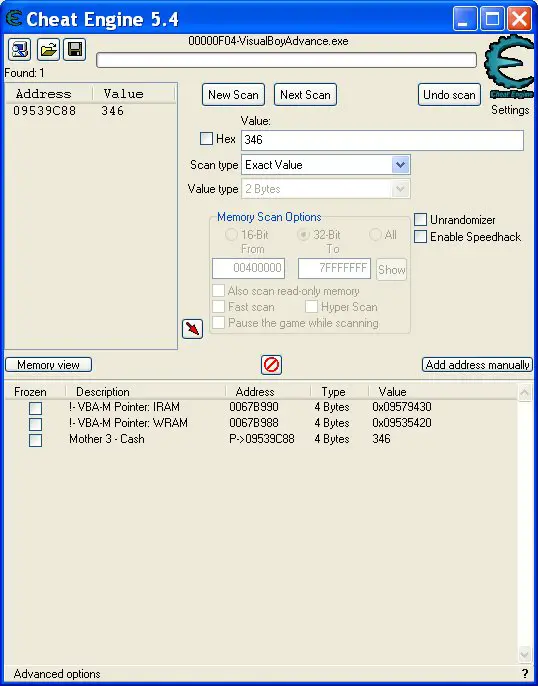Toggle Enable Speedhack checkbox
The image size is (538, 686).
[420, 237]
